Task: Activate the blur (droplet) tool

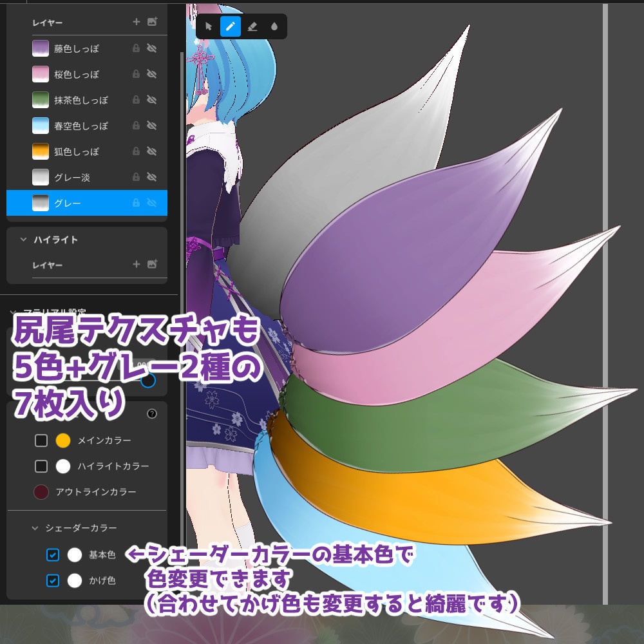Action: (x=276, y=26)
